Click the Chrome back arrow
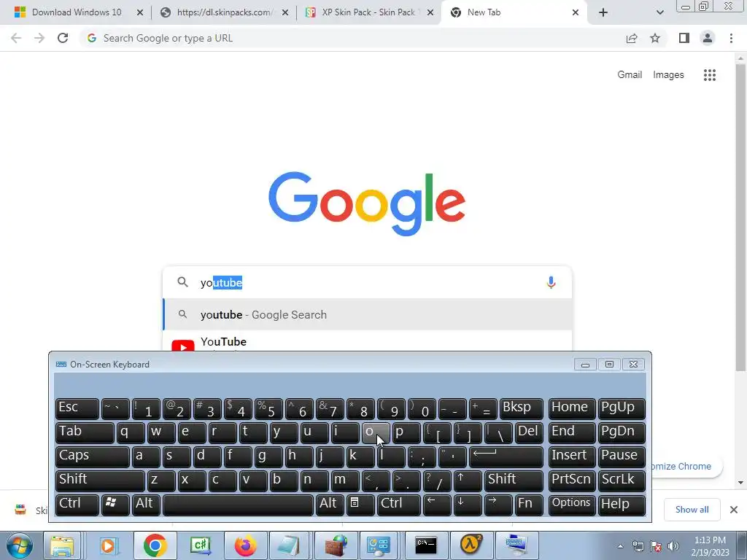747x560 pixels. point(16,38)
